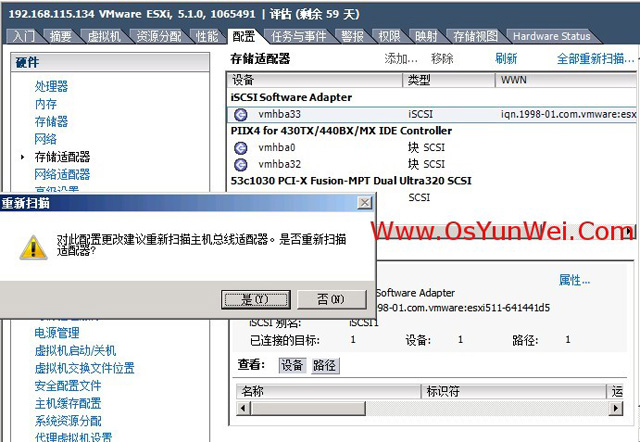Click the warning icon in the rescan dialog

[x=33, y=247]
